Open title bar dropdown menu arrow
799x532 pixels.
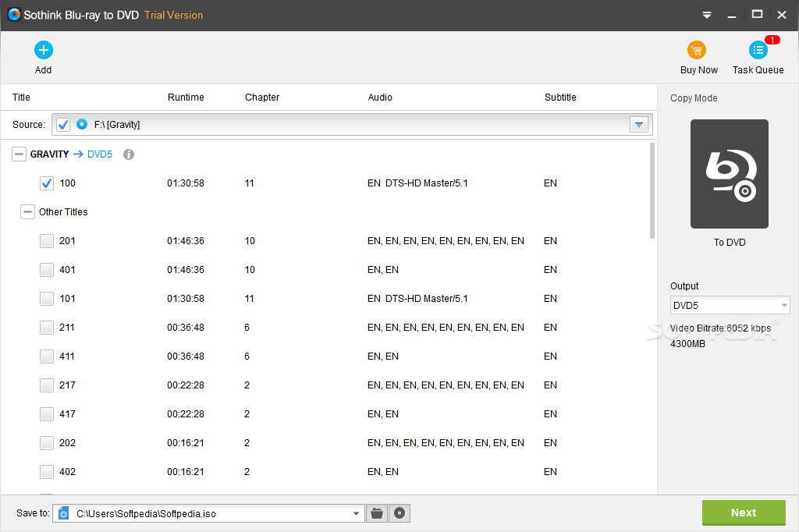click(707, 15)
